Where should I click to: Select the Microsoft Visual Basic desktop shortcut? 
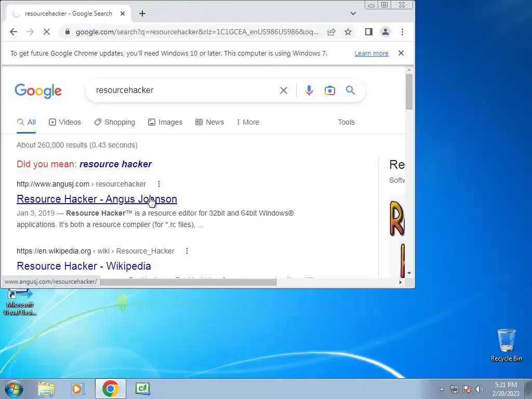pyautogui.click(x=20, y=302)
